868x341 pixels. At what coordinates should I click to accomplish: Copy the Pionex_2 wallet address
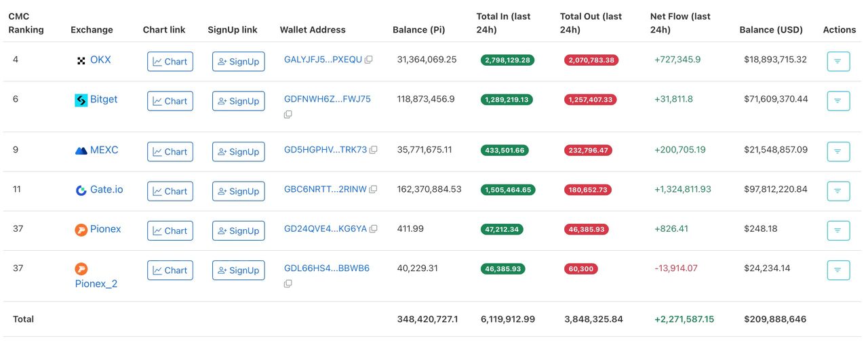tap(288, 283)
